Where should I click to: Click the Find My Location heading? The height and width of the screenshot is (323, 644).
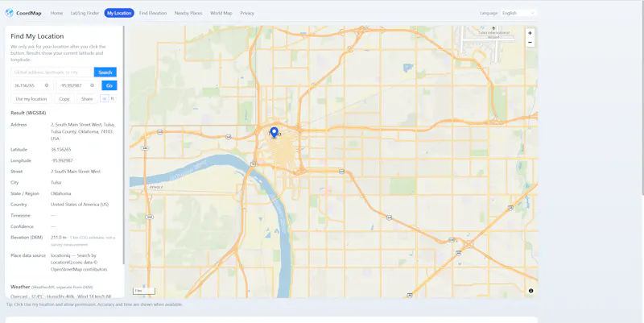pos(37,36)
